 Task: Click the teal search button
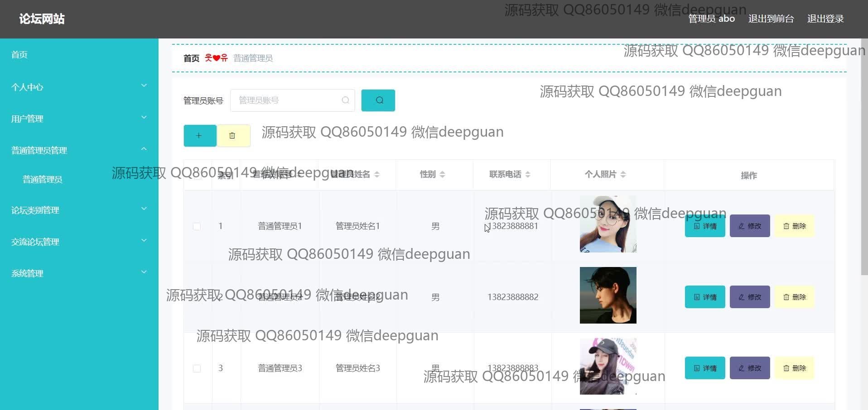pos(378,100)
